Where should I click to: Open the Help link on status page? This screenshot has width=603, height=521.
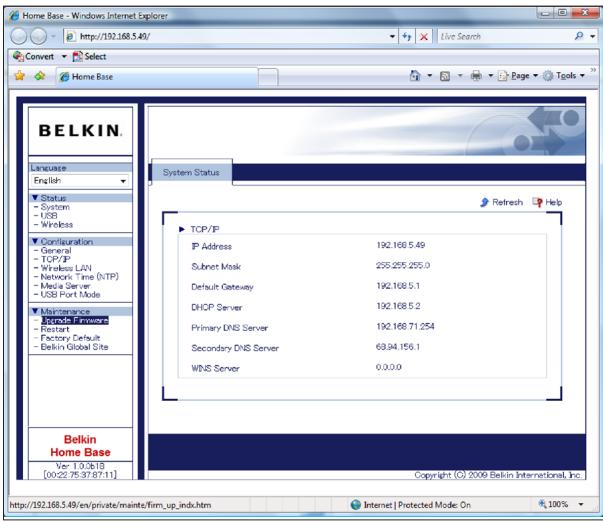[547, 202]
